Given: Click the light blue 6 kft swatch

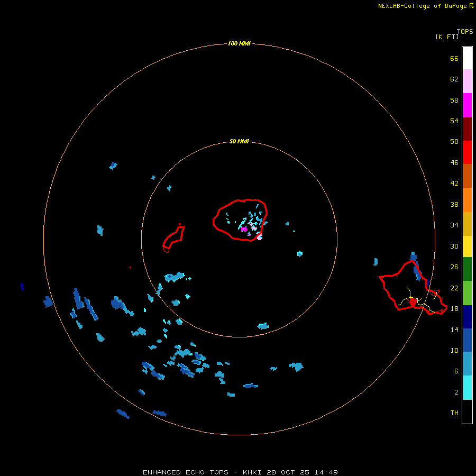Looking at the screenshot, I should (467, 364).
